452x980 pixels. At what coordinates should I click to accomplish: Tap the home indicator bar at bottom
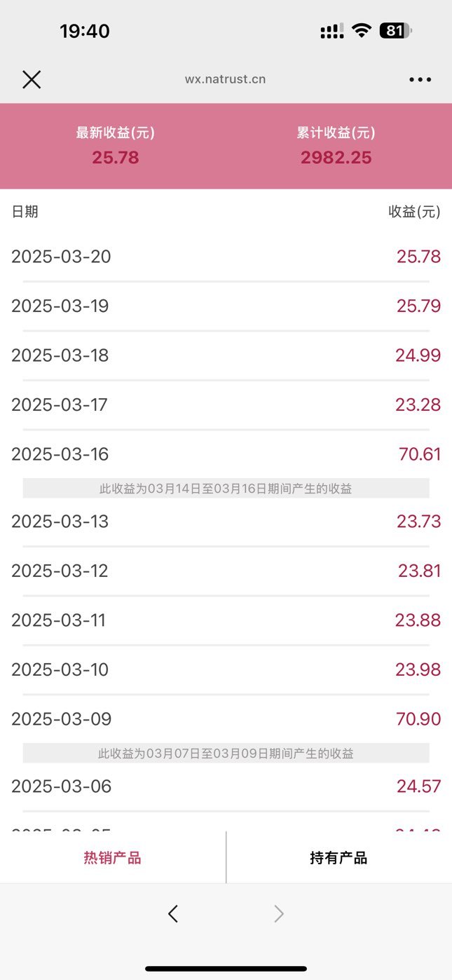(x=226, y=969)
